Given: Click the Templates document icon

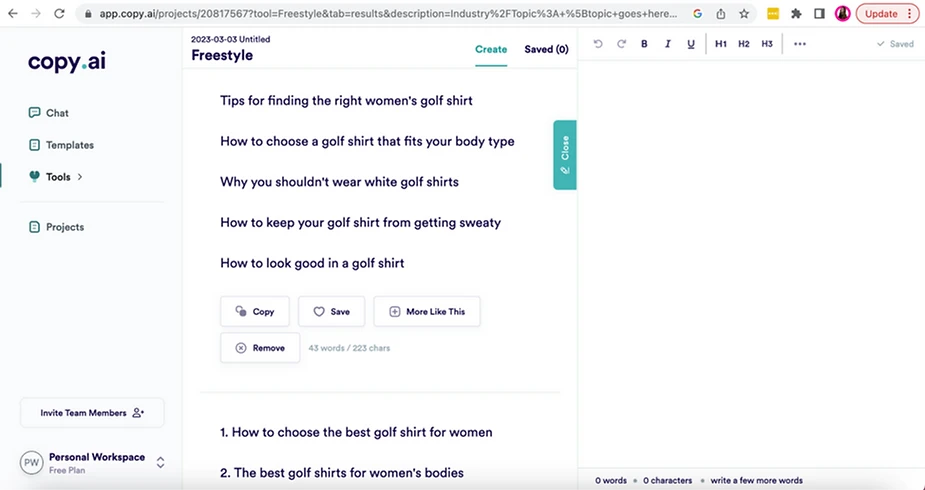Looking at the screenshot, I should 34,145.
